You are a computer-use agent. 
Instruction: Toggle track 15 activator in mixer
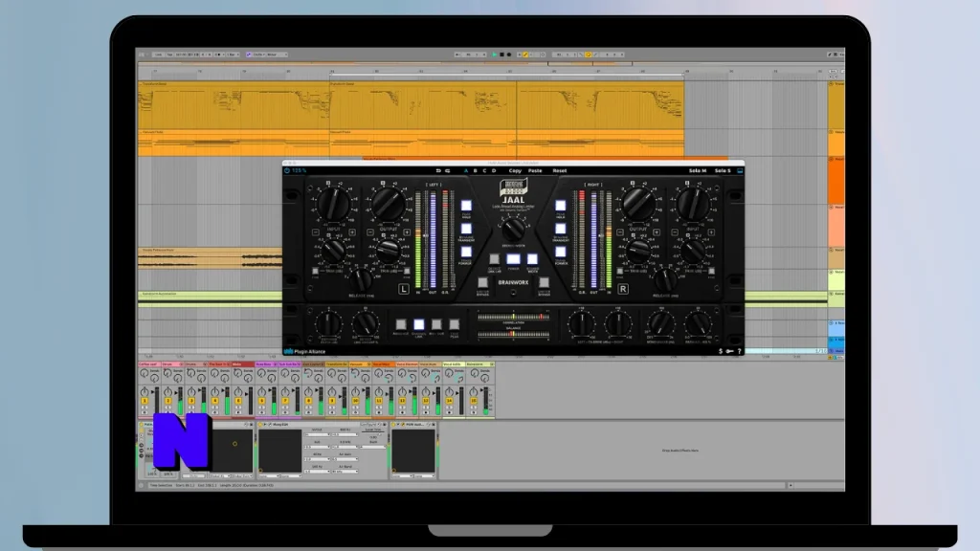tap(473, 401)
